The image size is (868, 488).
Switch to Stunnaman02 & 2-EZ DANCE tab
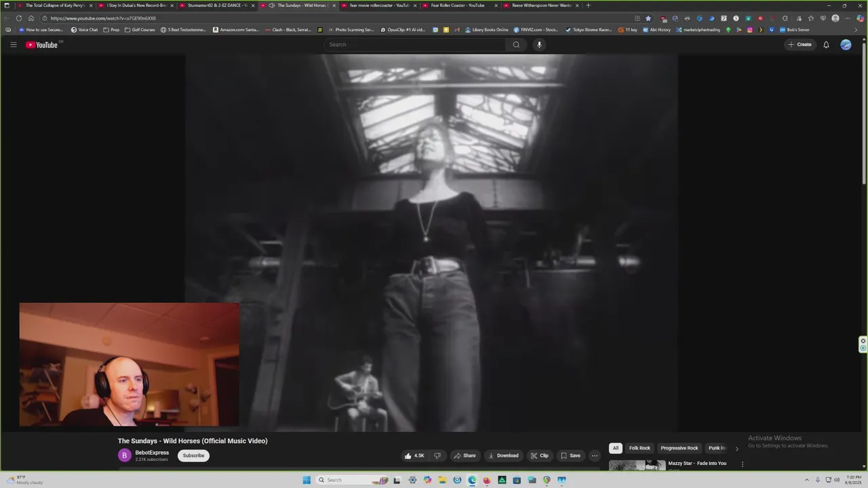coord(217,5)
